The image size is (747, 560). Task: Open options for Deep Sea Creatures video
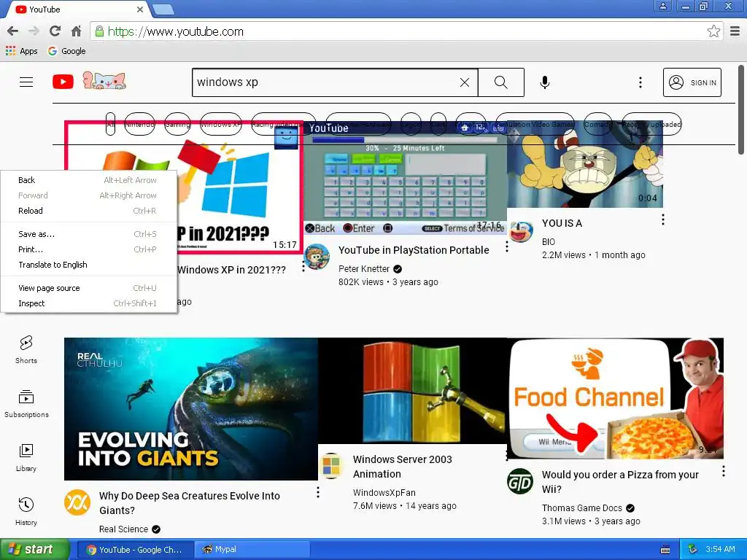click(318, 492)
